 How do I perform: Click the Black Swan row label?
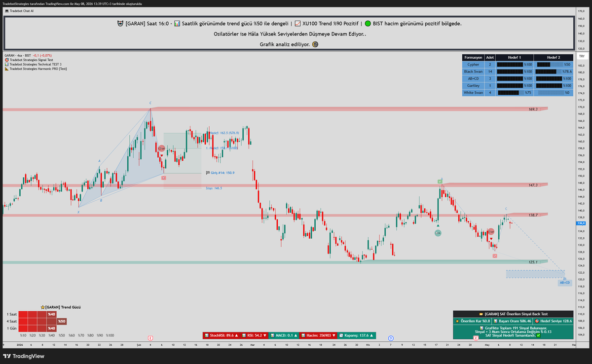point(473,72)
